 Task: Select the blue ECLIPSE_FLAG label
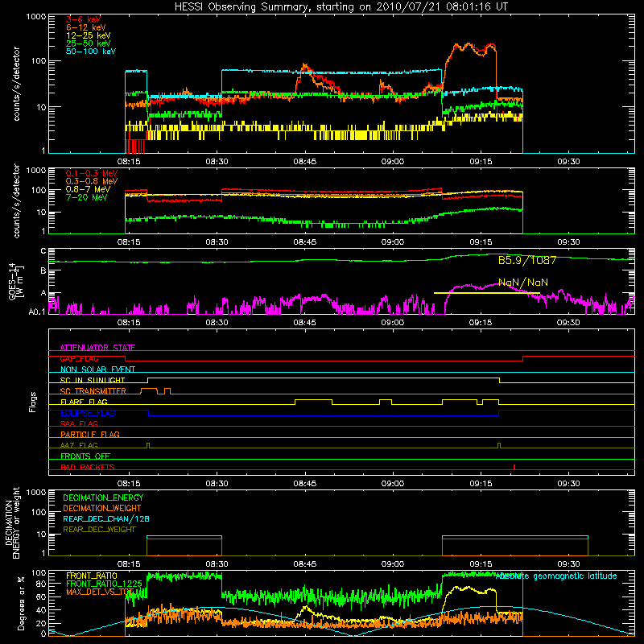88,413
